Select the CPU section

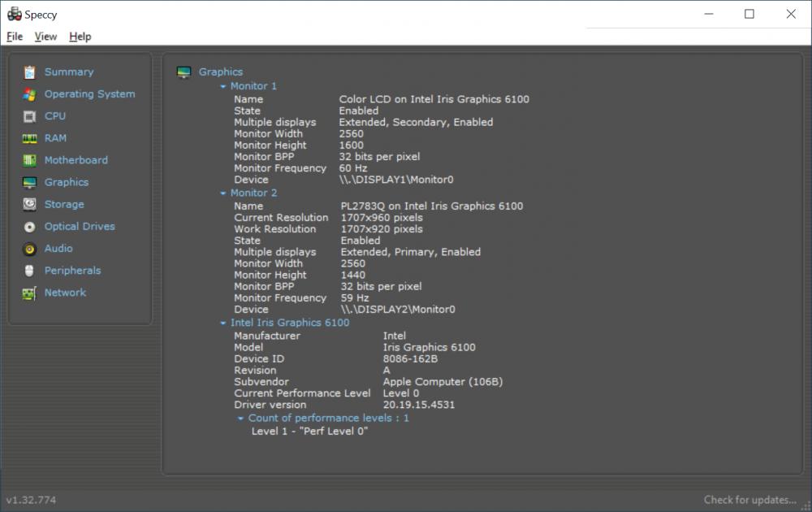pyautogui.click(x=55, y=116)
